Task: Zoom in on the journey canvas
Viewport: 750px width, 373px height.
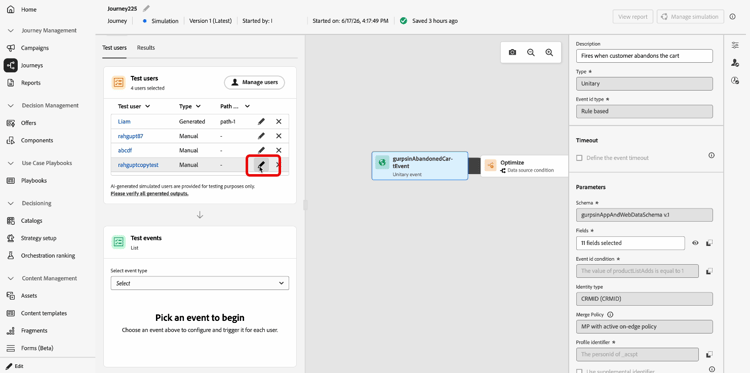Action: [x=549, y=53]
